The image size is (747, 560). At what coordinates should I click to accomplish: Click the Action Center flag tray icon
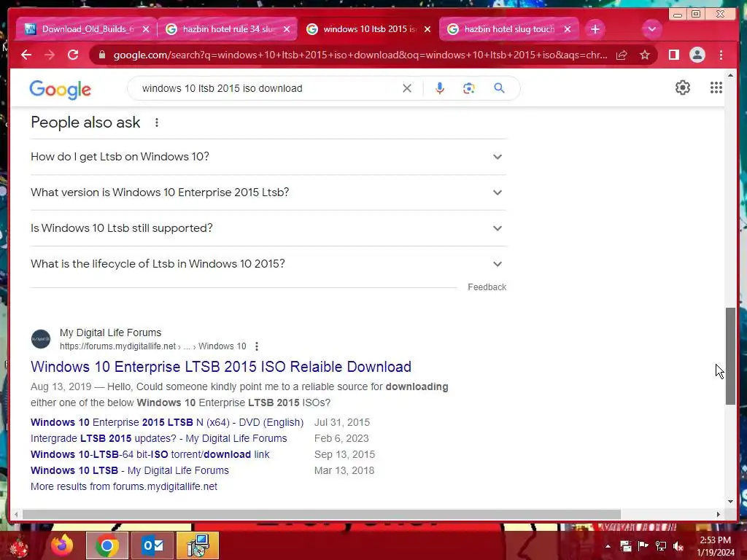643,545
